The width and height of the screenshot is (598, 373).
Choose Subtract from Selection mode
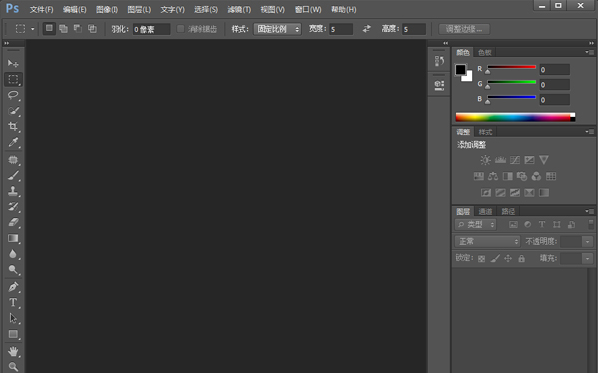[78, 29]
